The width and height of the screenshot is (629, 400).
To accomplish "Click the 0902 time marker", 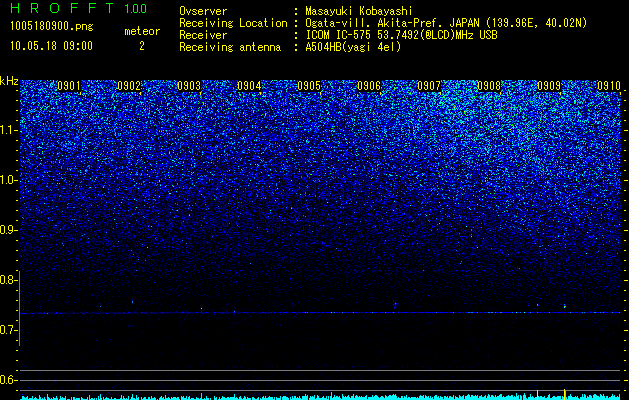I will 129,86.
